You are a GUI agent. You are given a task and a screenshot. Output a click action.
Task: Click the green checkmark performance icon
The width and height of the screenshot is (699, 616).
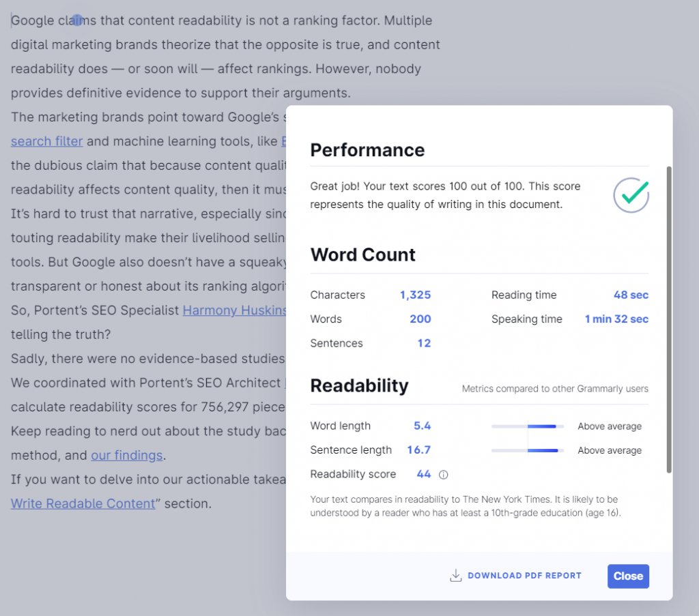click(631, 195)
